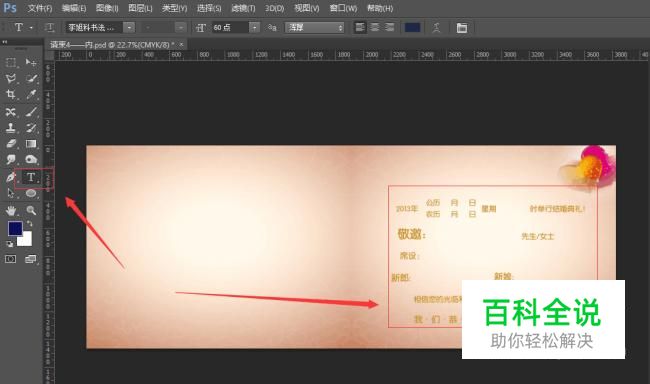Image resolution: width=650 pixels, height=384 pixels.
Task: Select the Rectangular Marquee tool
Action: click(11, 63)
